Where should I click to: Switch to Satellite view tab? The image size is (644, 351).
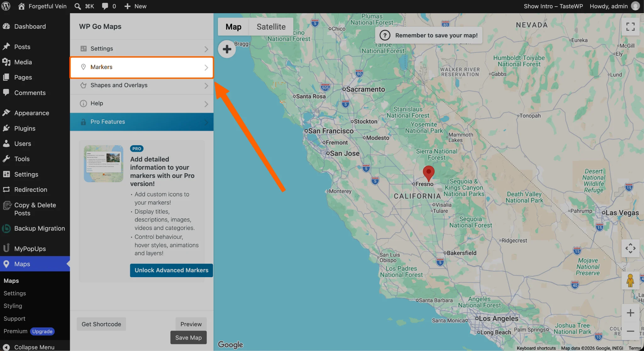271,27
